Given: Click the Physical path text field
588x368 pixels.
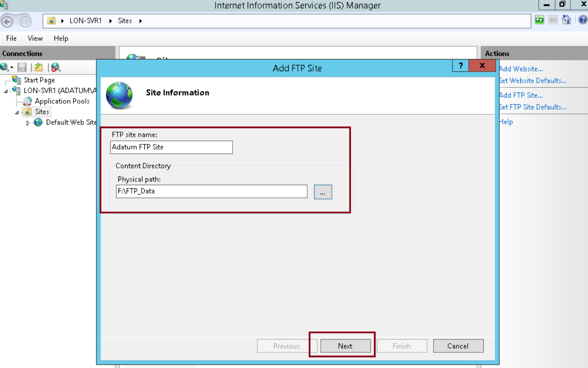Looking at the screenshot, I should pyautogui.click(x=212, y=192).
